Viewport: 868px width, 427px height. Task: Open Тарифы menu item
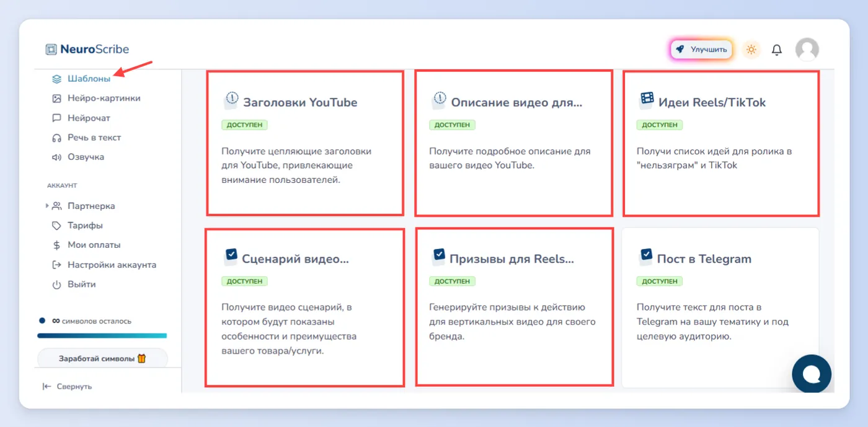pos(86,226)
